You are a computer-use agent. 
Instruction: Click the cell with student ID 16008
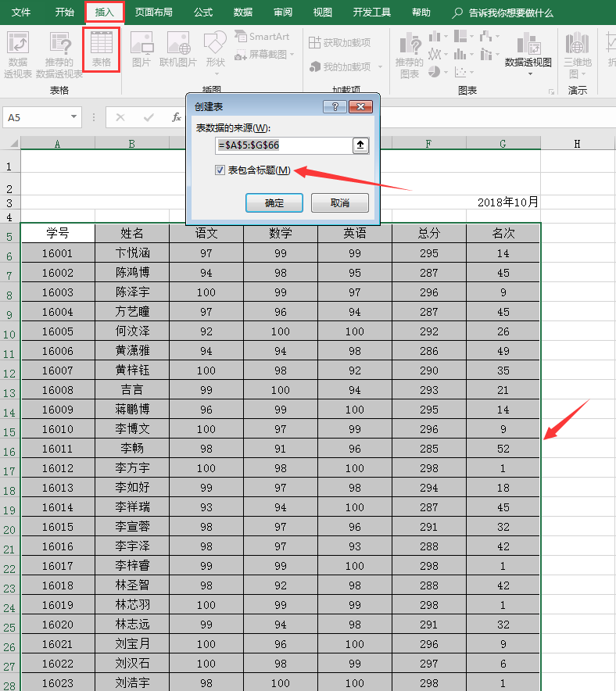(57, 390)
